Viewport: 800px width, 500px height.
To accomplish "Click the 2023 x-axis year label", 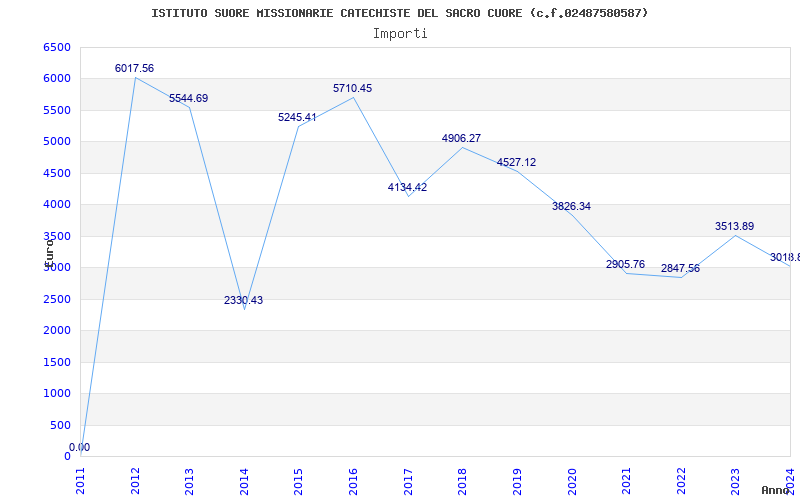I will click(735, 481).
